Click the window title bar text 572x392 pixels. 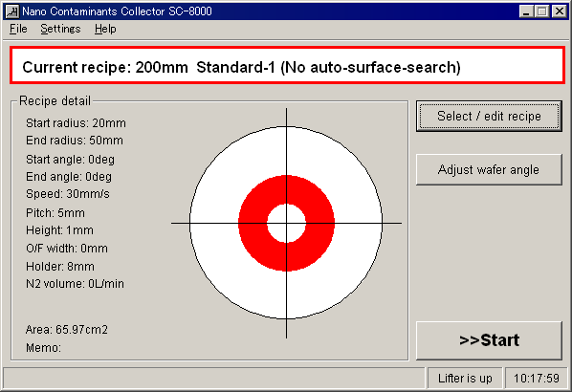pos(117,11)
